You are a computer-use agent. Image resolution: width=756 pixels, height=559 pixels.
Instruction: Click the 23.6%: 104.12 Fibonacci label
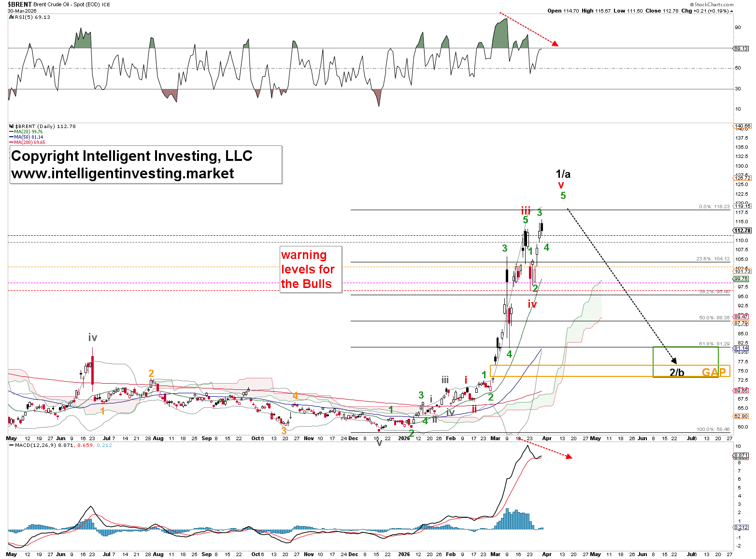pos(713,259)
